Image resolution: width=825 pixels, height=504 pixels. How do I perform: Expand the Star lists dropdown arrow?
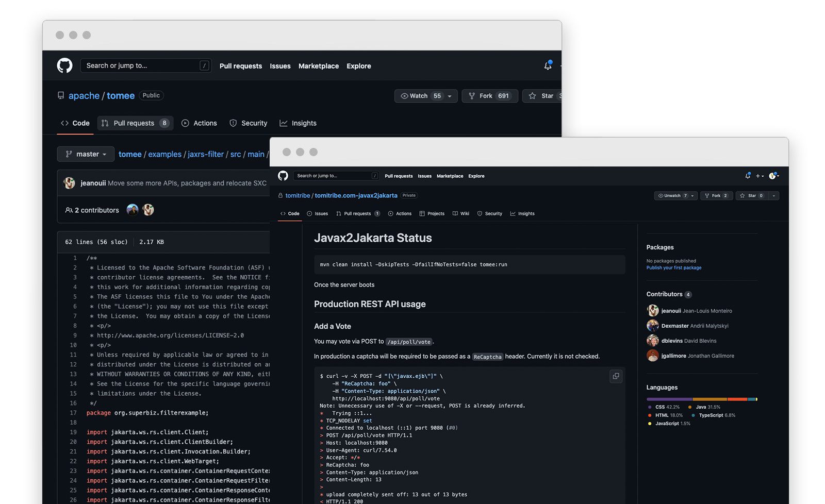pyautogui.click(x=773, y=196)
